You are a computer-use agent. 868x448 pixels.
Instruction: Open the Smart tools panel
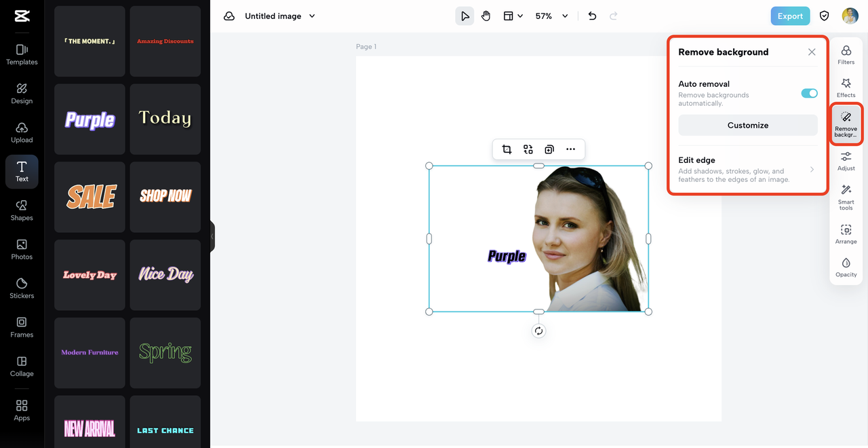pyautogui.click(x=846, y=198)
